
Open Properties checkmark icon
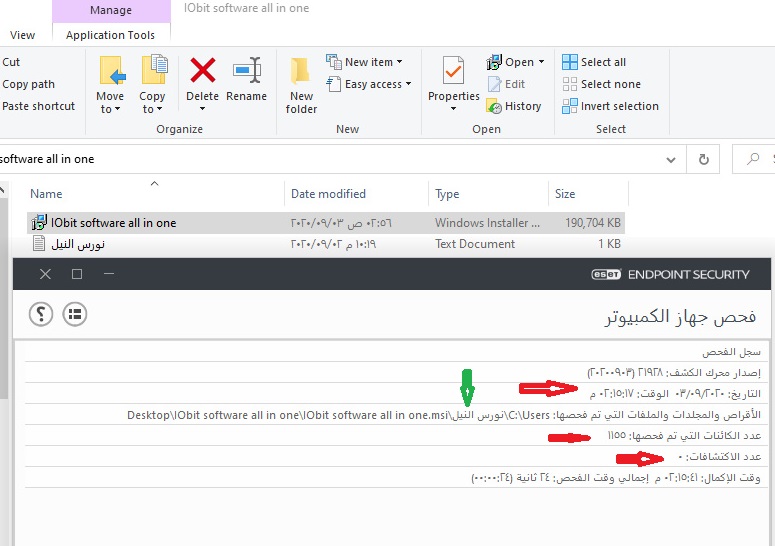click(453, 71)
